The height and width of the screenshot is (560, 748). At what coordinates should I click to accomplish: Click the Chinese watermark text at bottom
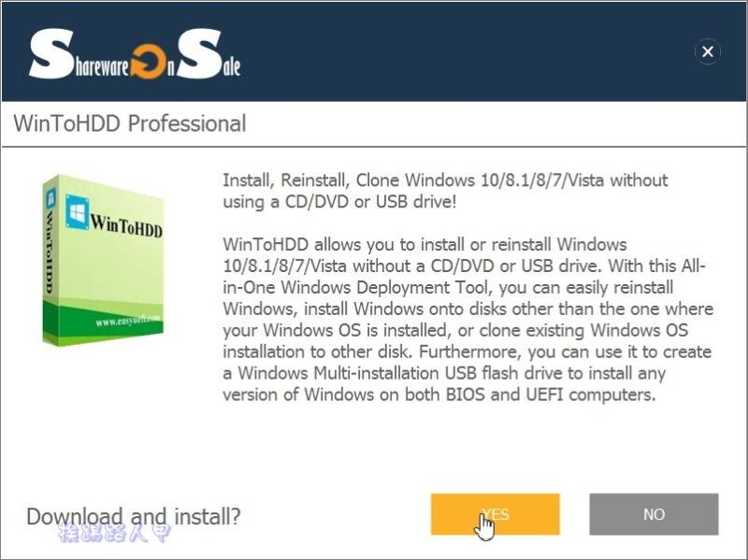click(113, 533)
